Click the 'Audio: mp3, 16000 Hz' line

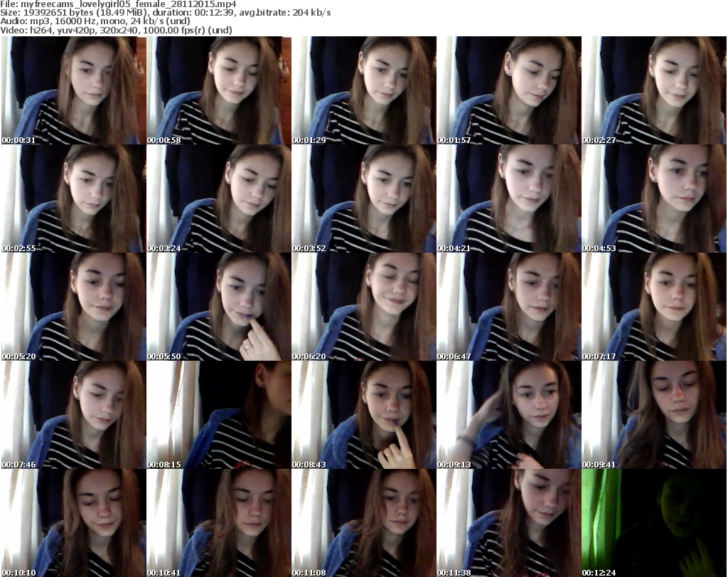95,21
